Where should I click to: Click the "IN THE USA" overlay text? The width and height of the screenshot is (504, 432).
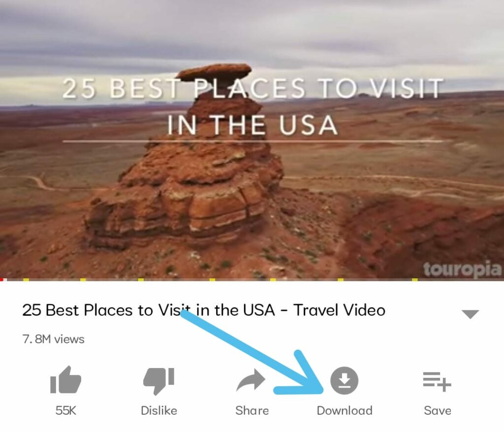tap(252, 125)
